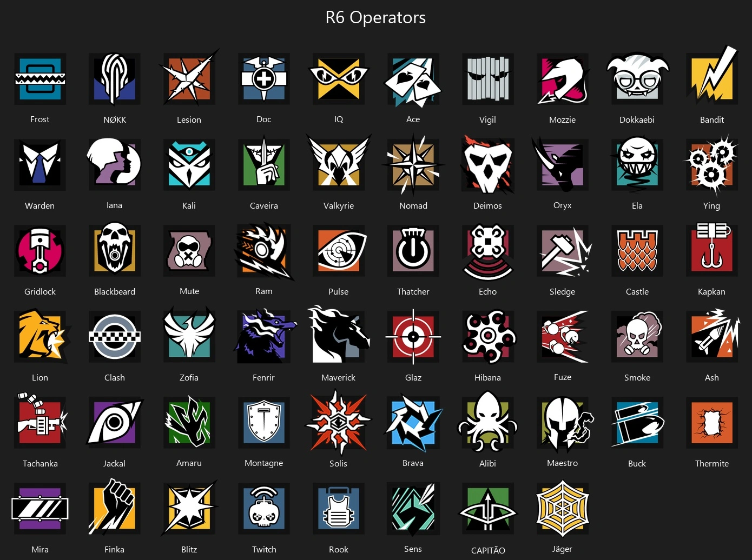Click the Bandit label text
This screenshot has width=752, height=560.
pos(712,119)
